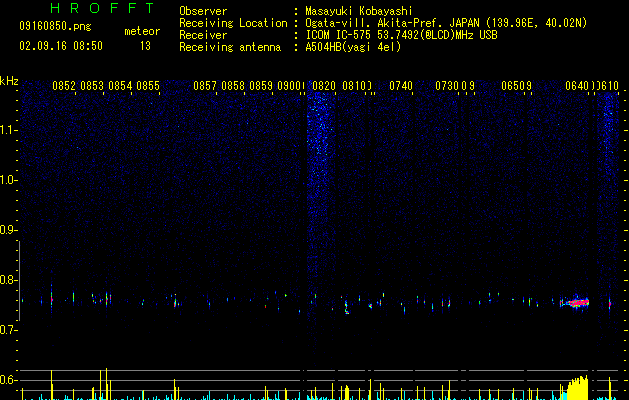629x400 pixels.
Task: Select the 0857 time marker
Action: click(205, 86)
